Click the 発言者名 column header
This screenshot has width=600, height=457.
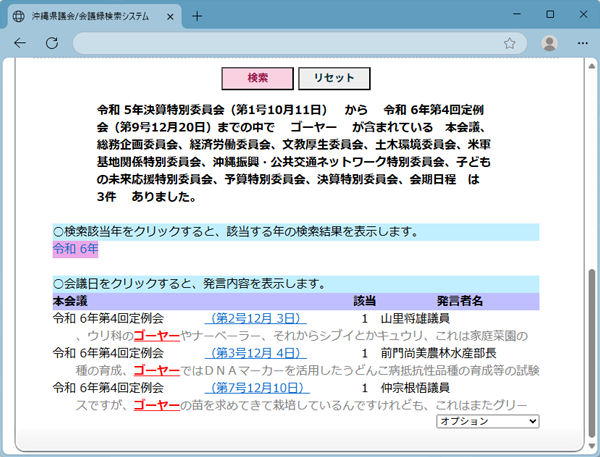tap(460, 301)
